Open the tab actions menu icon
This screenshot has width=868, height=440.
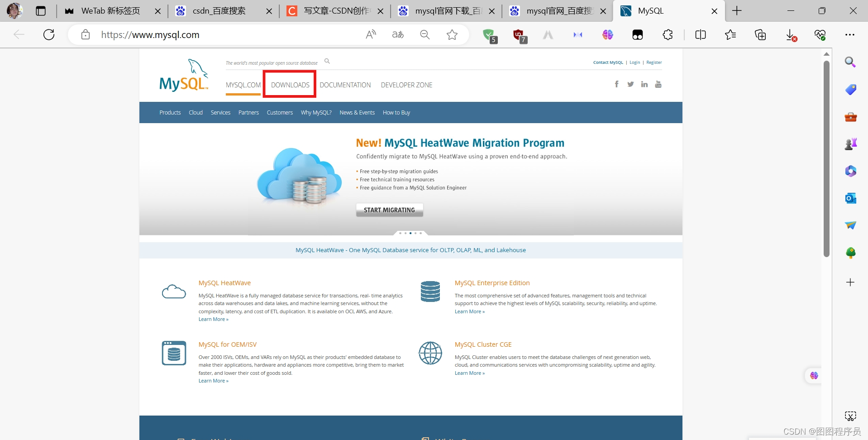coord(41,11)
